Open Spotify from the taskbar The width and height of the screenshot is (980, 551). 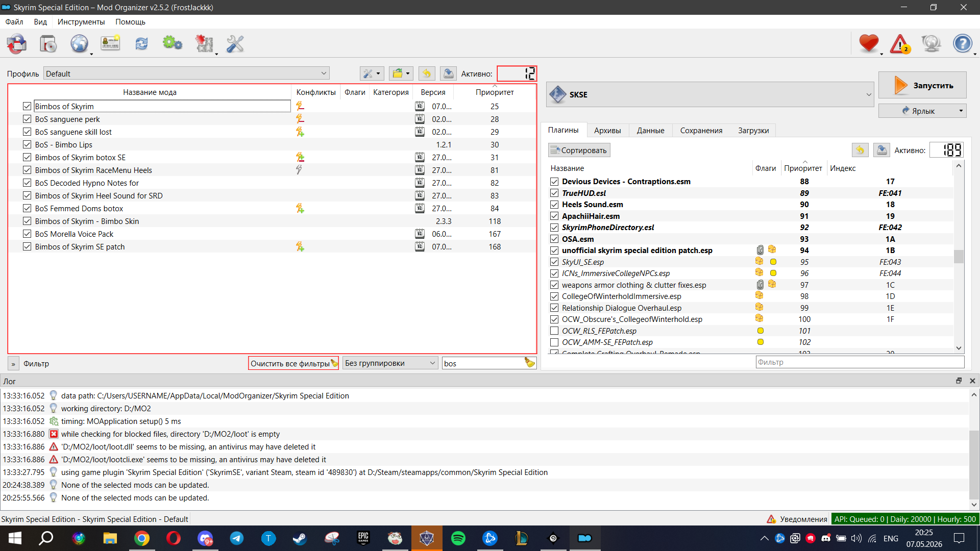click(458, 538)
